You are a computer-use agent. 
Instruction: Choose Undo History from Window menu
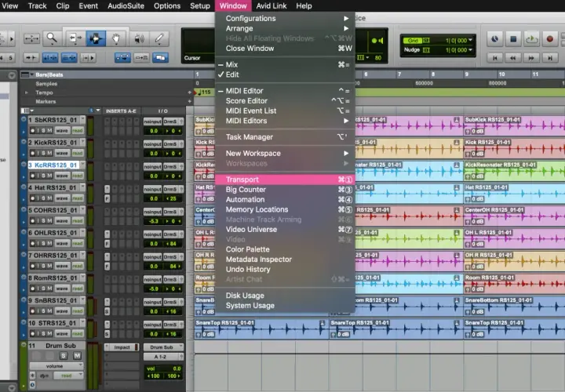coord(285,269)
